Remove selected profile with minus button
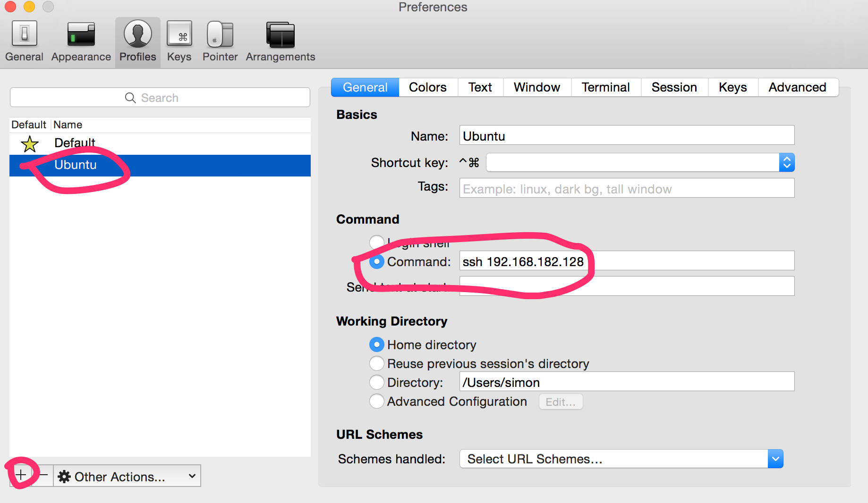Viewport: 868px width, 503px height. coord(43,475)
